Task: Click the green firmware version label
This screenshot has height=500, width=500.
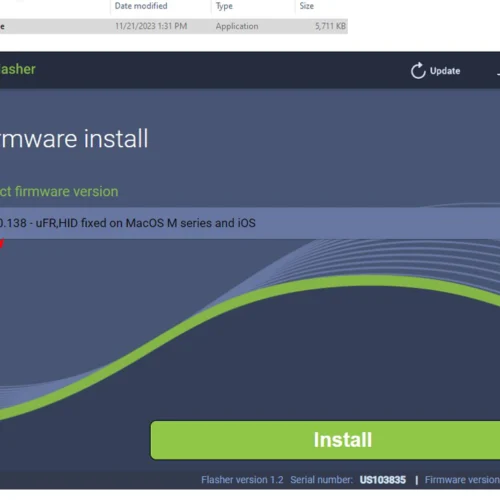Action: point(59,192)
